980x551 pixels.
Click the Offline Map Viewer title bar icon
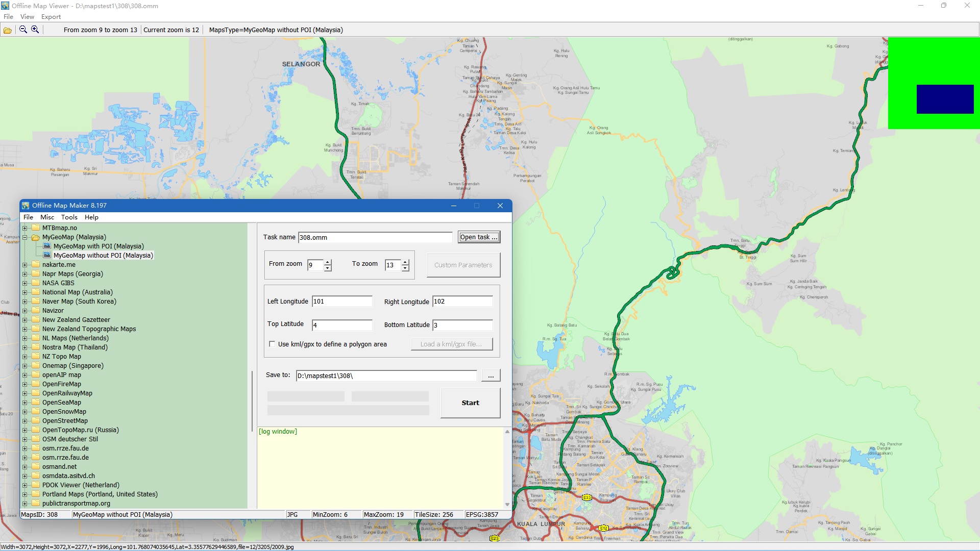tap(5, 6)
